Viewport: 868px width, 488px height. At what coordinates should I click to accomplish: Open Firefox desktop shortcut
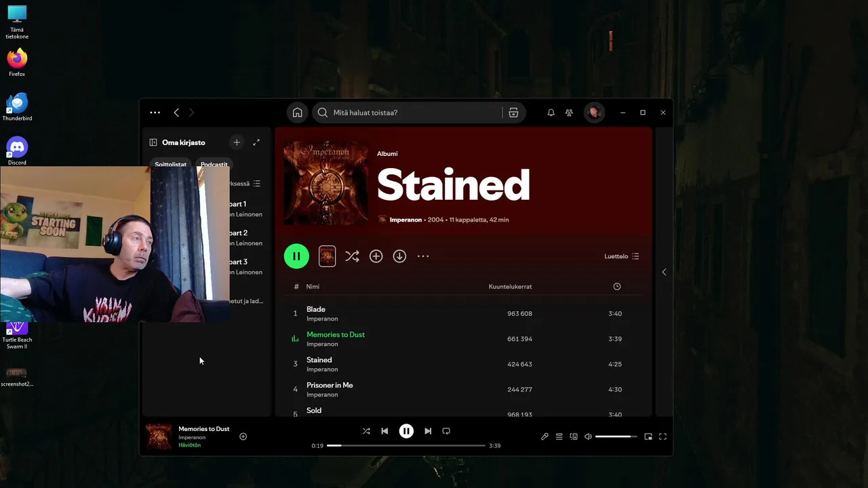17,62
